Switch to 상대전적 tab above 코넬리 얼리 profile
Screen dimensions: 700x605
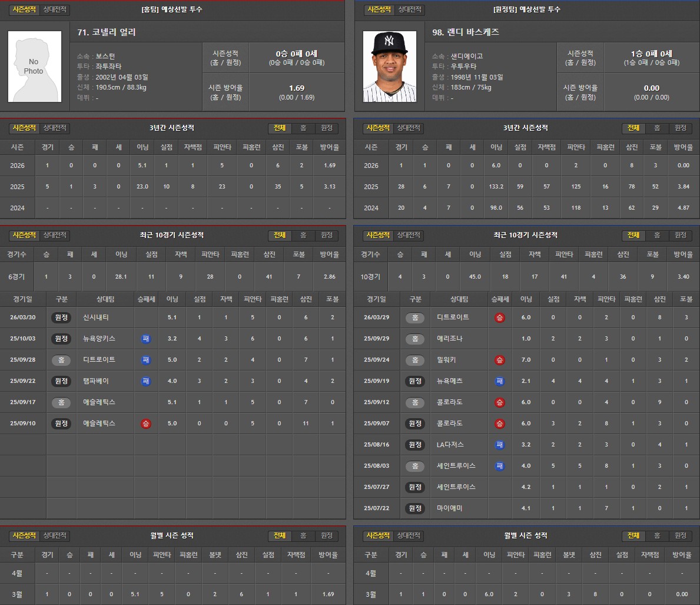pos(55,9)
